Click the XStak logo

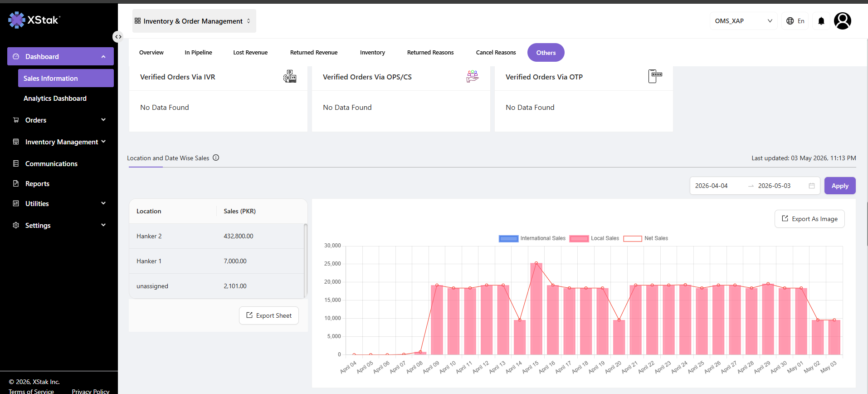pos(34,20)
